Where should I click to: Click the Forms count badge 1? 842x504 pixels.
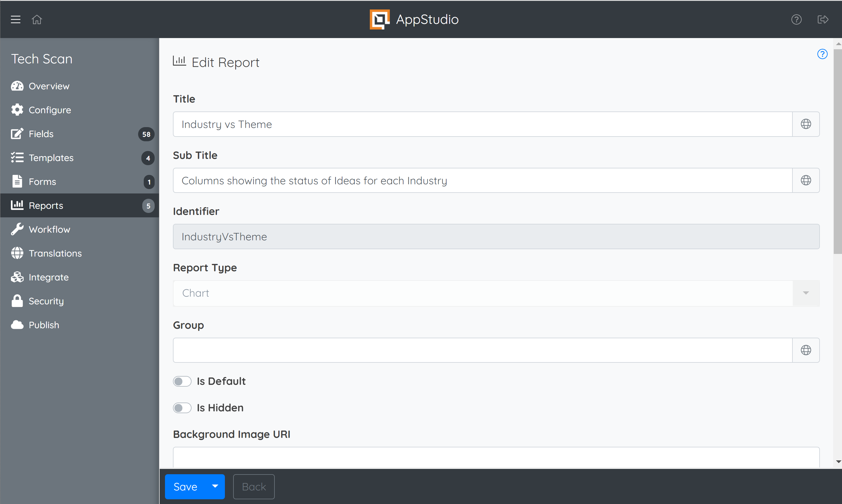coord(149,182)
